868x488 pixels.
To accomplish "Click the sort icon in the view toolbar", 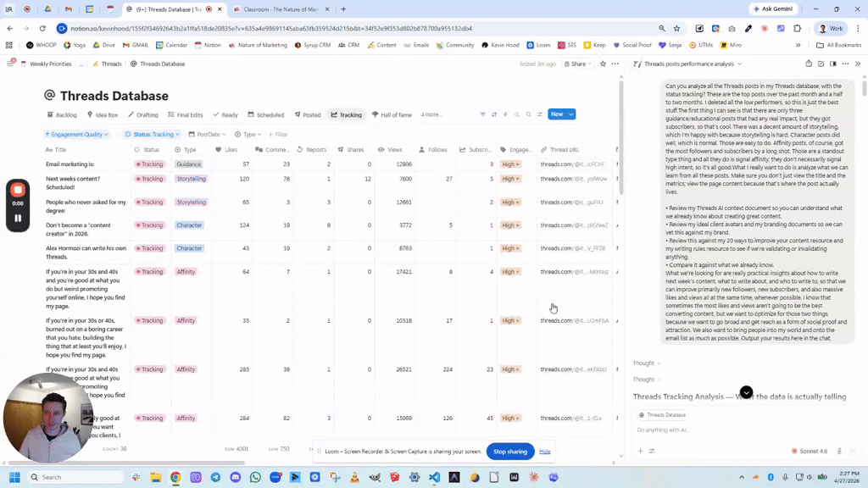I will tap(494, 114).
